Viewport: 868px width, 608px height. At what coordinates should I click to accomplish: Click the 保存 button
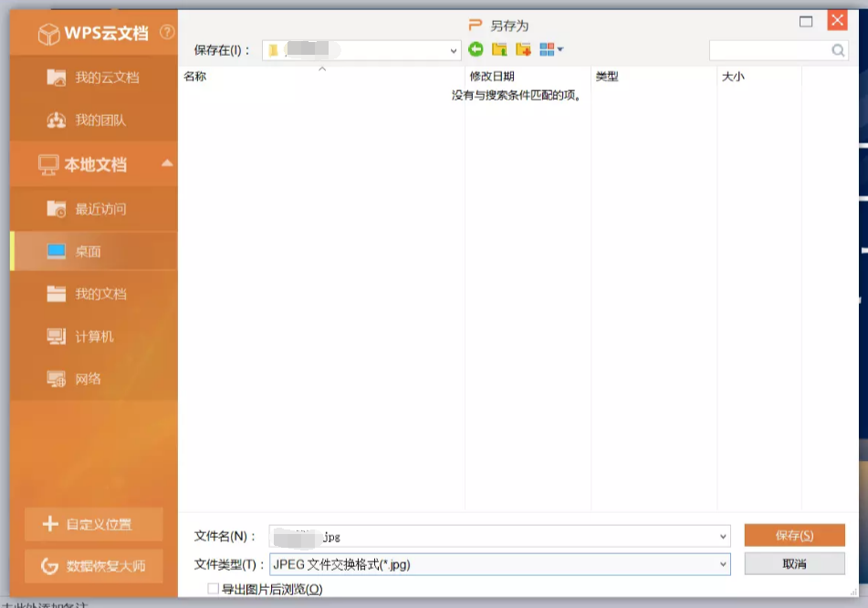[x=796, y=536]
